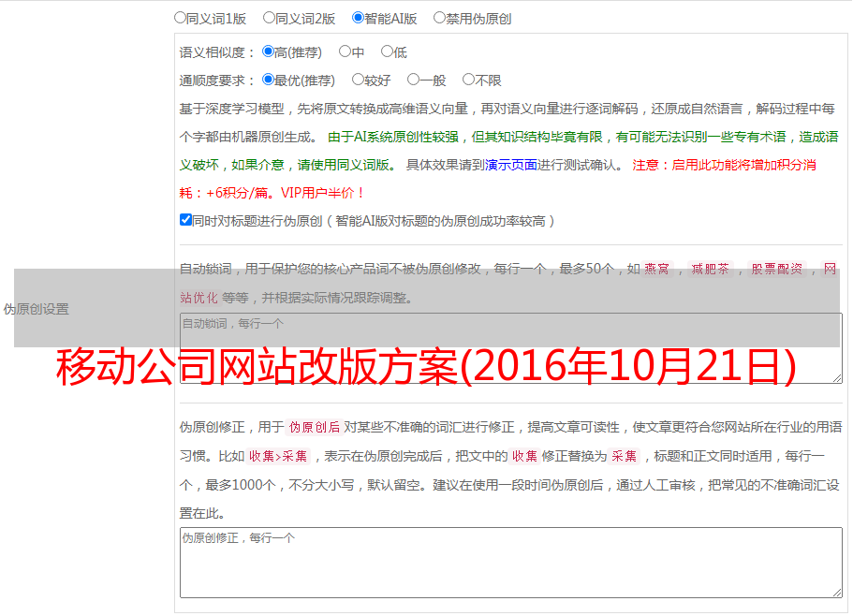Click the 语义相似度 label
The width and height of the screenshot is (853, 616).
[217, 52]
